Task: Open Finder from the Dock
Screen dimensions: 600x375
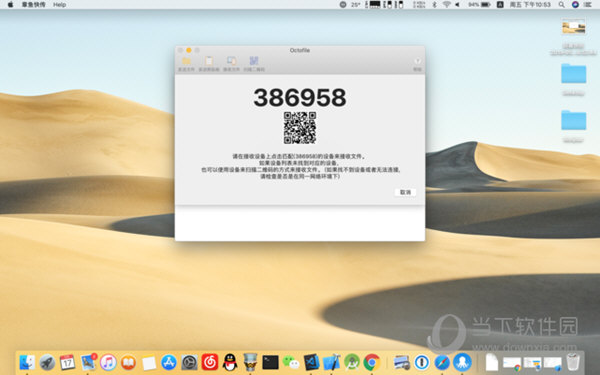Action: [x=27, y=362]
